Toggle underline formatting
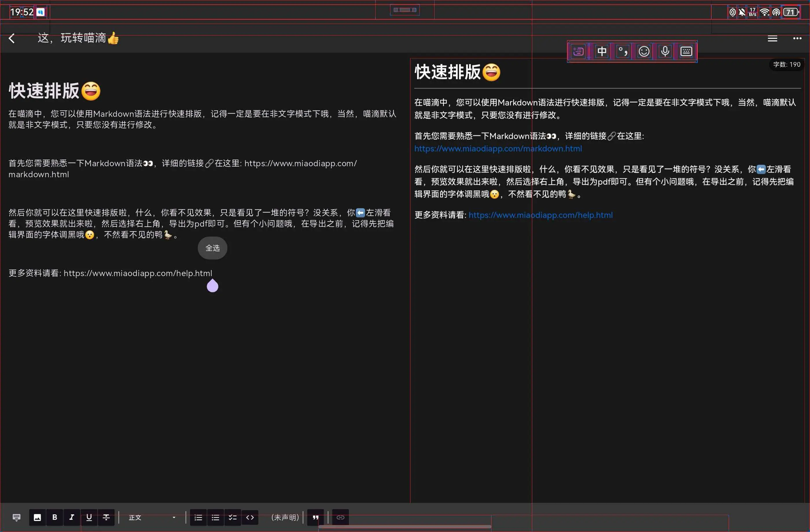This screenshot has width=810, height=532. 89,517
